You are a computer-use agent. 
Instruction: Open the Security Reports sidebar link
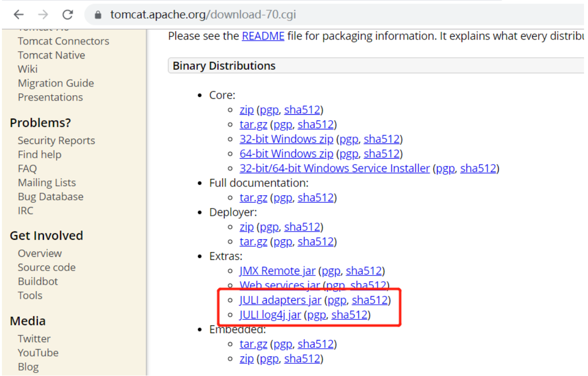click(56, 141)
